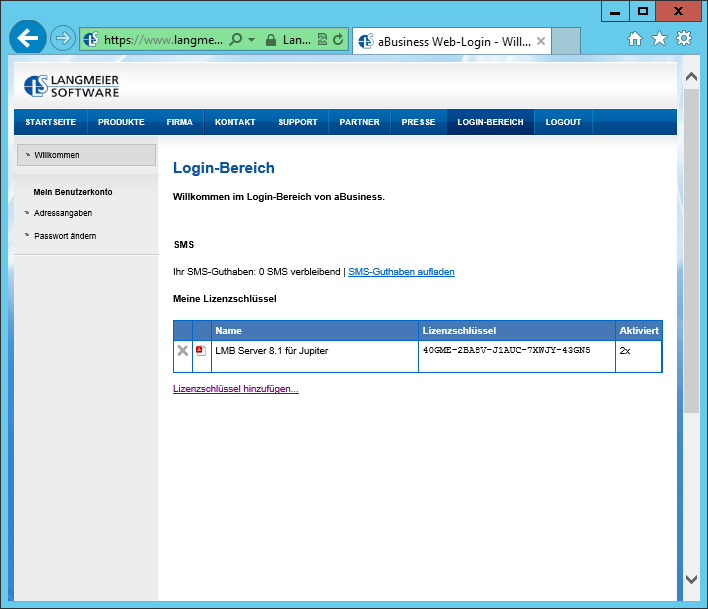Click the Aktiviert column header

pyautogui.click(x=638, y=330)
